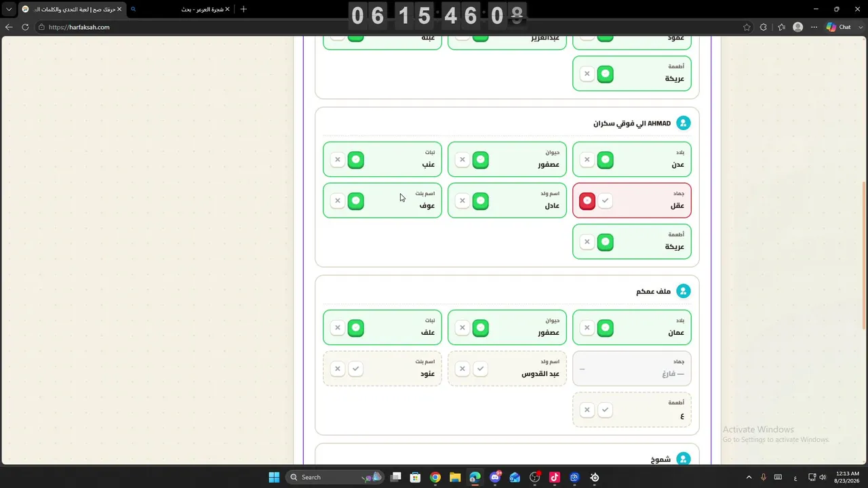The image size is (868, 488).
Task: Click AHMAD player avatar icon
Action: click(684, 123)
